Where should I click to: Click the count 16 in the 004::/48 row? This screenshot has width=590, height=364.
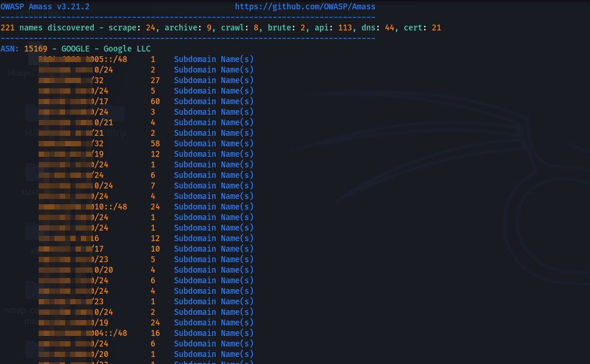click(x=155, y=333)
